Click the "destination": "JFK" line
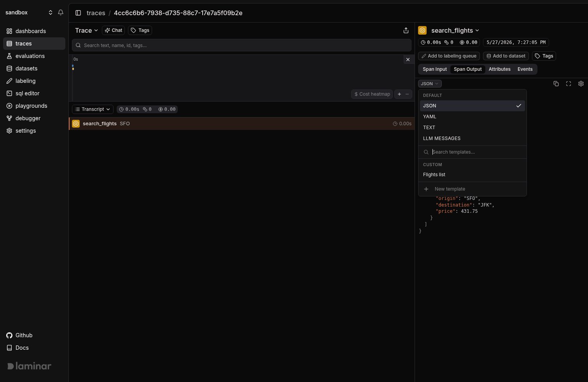588x382 pixels. [x=465, y=205]
